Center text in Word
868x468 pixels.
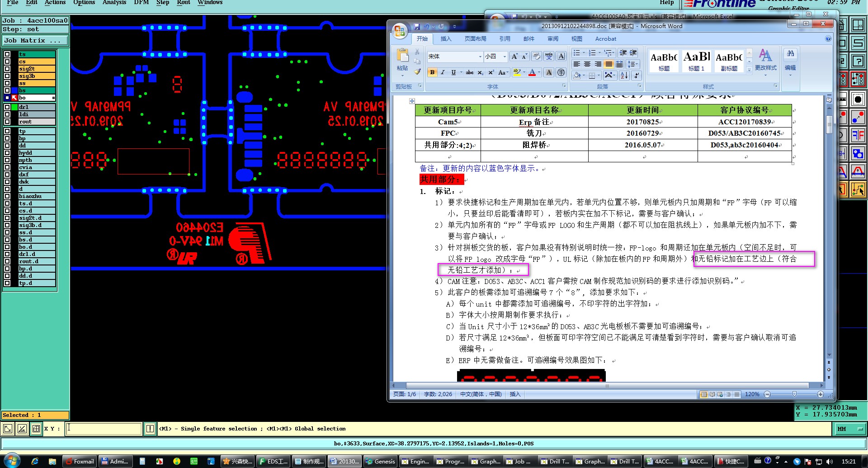tap(587, 64)
